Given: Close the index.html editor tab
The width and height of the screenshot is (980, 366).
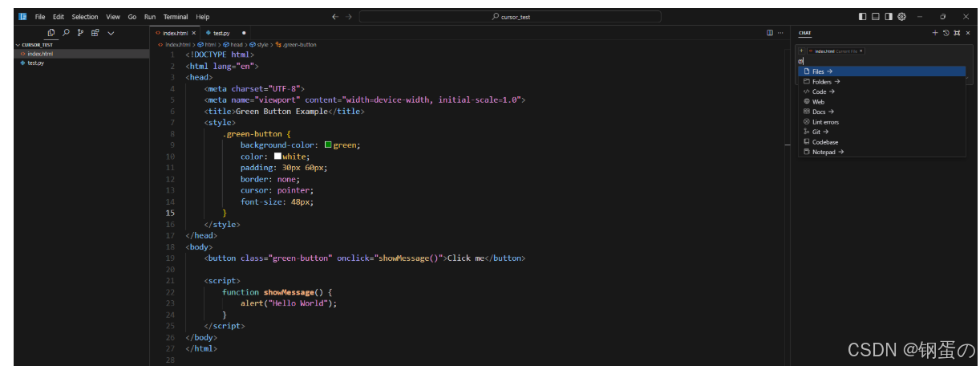Looking at the screenshot, I should [x=193, y=33].
